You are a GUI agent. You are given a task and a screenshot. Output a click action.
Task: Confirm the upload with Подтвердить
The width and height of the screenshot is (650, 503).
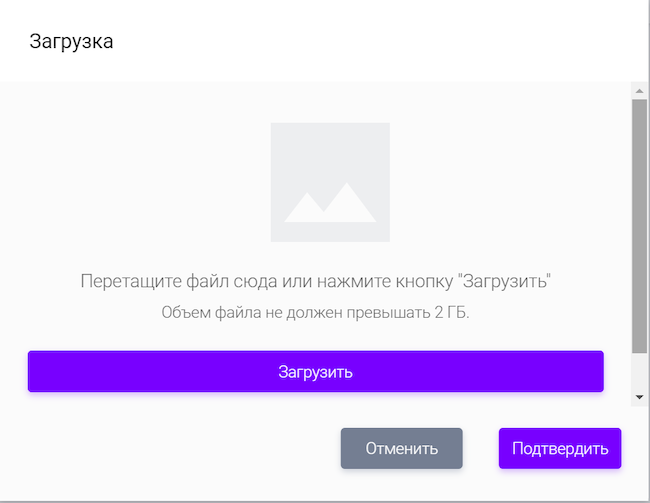click(560, 448)
